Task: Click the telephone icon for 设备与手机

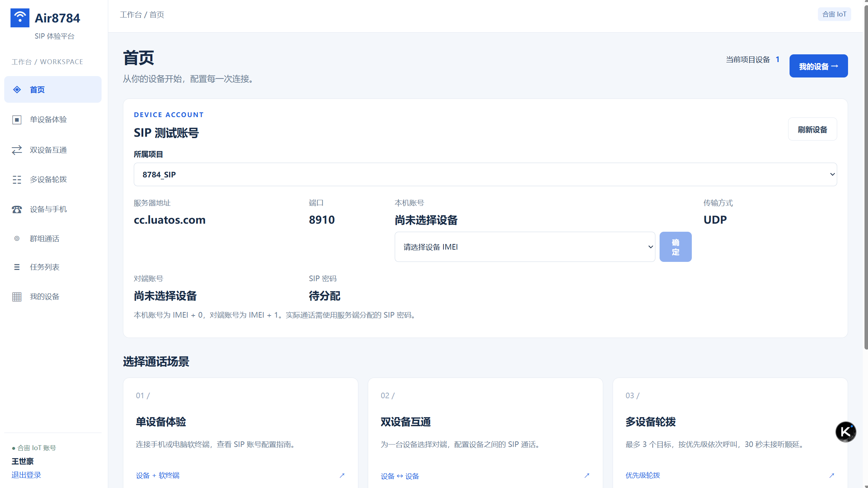Action: pyautogui.click(x=17, y=209)
